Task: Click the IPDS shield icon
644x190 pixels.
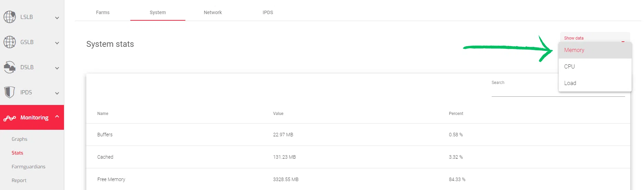Action: pyautogui.click(x=10, y=92)
